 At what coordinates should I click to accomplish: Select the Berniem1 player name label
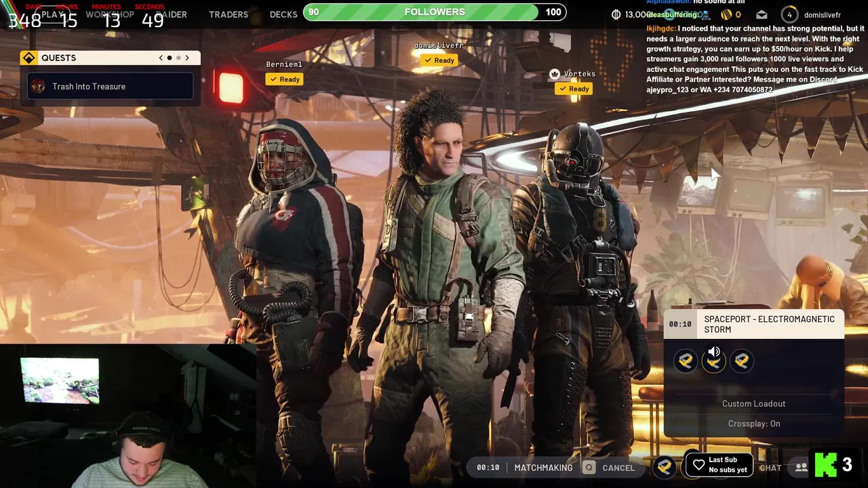click(x=284, y=64)
